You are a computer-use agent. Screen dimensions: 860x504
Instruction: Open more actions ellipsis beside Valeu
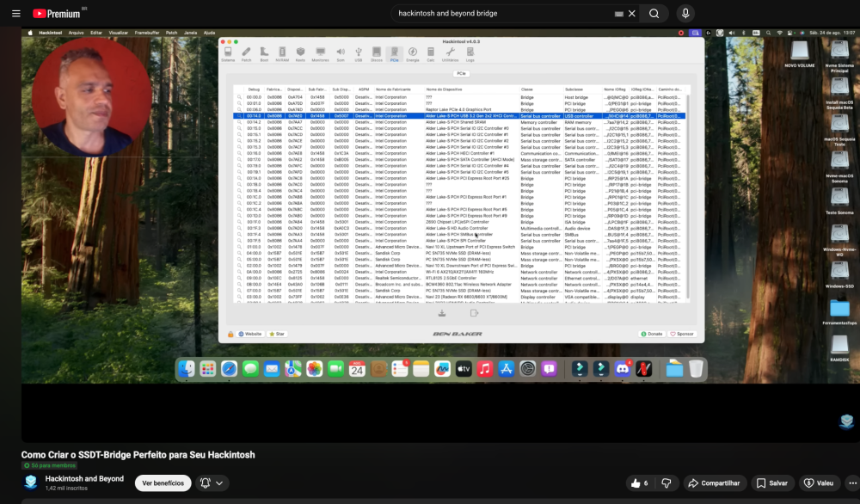click(x=851, y=483)
